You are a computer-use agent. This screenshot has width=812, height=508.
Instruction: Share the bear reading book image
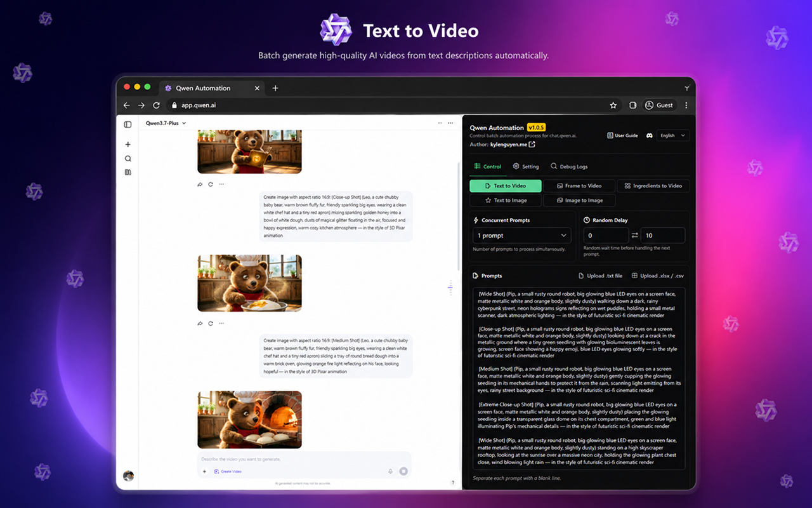200,184
